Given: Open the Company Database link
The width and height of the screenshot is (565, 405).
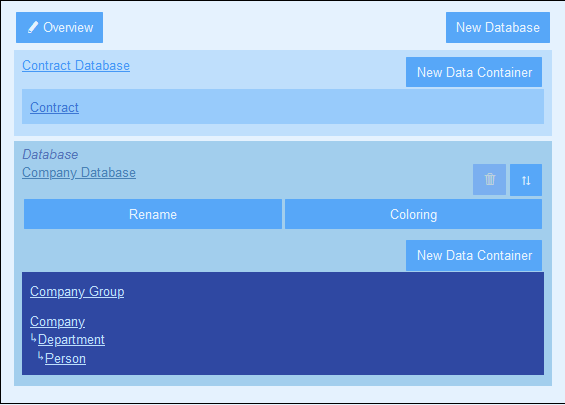Looking at the screenshot, I should pos(79,173).
